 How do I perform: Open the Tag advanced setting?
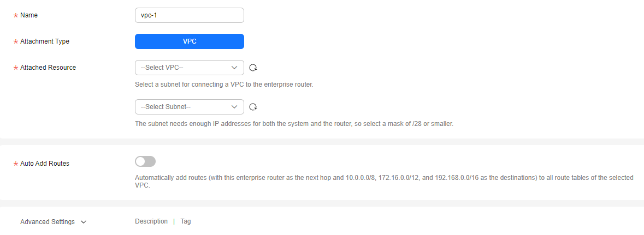(x=186, y=221)
